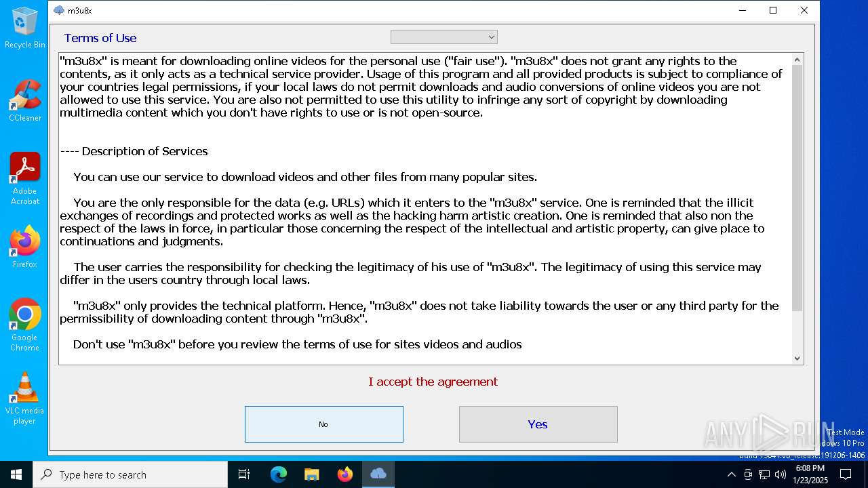
Task: Open the VLC media player desktop icon
Action: 25,399
